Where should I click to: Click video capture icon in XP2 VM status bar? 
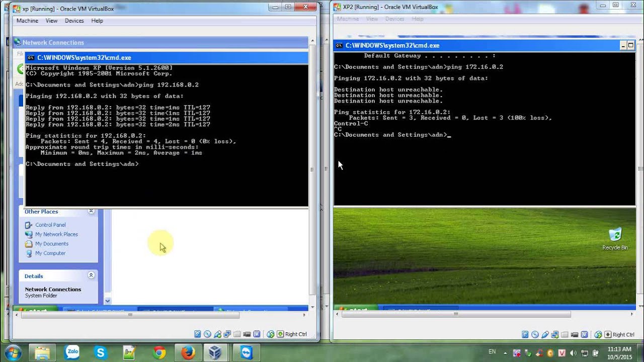click(x=575, y=334)
